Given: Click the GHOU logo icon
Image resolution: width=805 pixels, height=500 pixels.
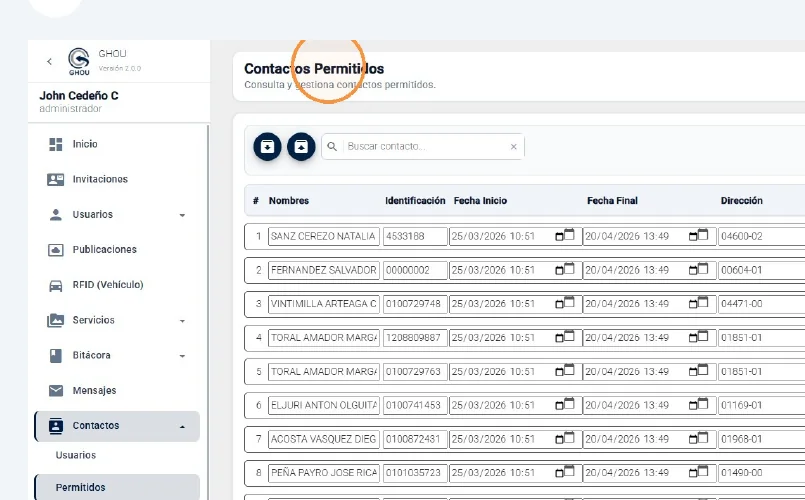Looking at the screenshot, I should (x=79, y=61).
